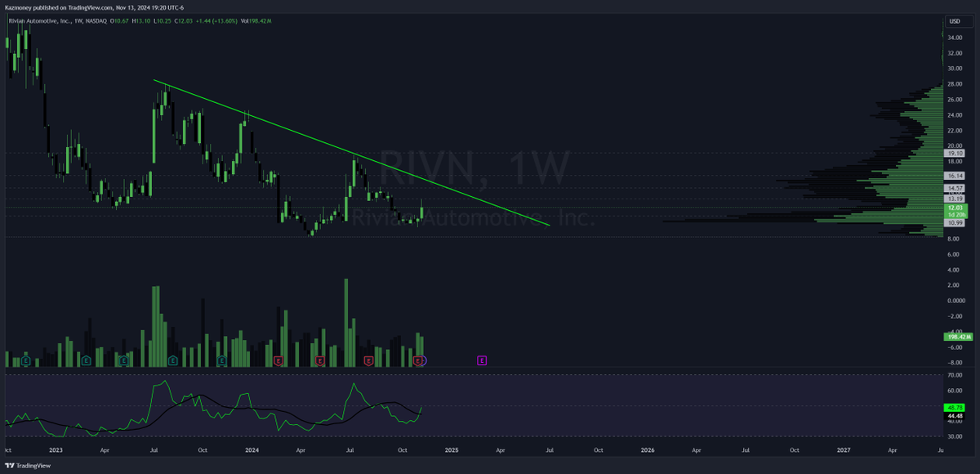Click the 14.57 price level label
The image size is (980, 474).
click(x=955, y=188)
